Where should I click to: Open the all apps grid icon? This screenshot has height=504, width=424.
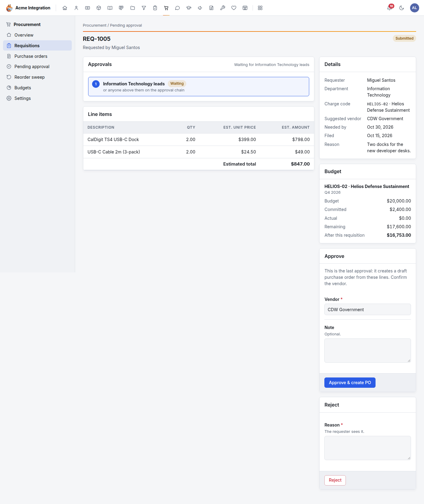coord(260,8)
